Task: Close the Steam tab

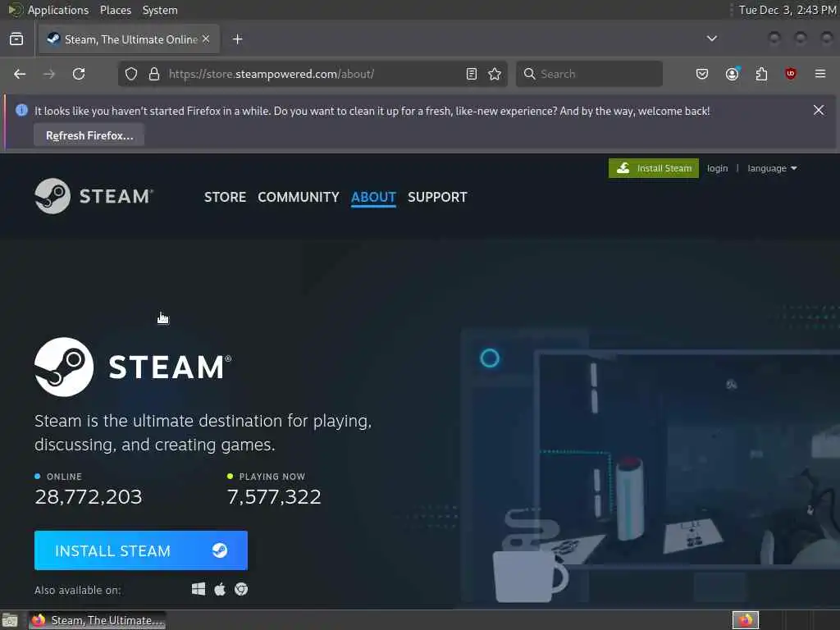Action: click(x=206, y=39)
